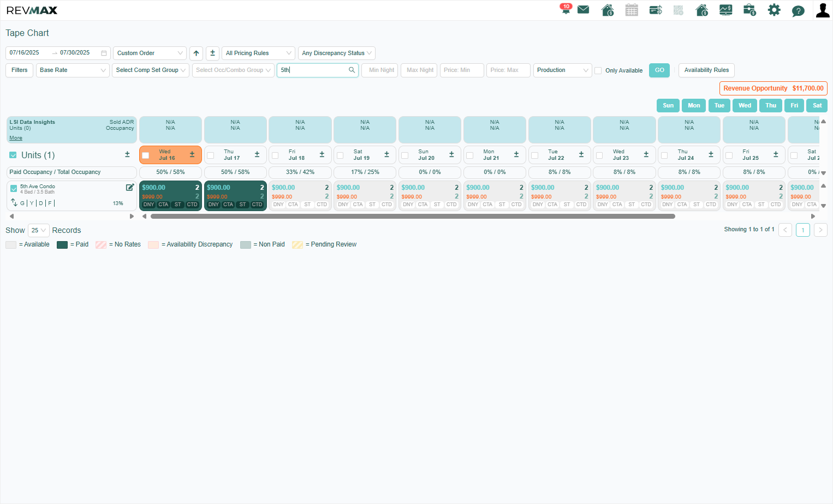Click the horizontal scrollbar under the tape chart
This screenshot has height=504, width=833.
413,217
